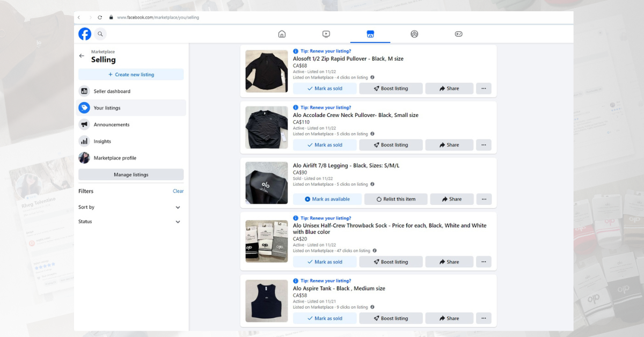
Task: Open the Gaming tab icon
Action: 459,34
